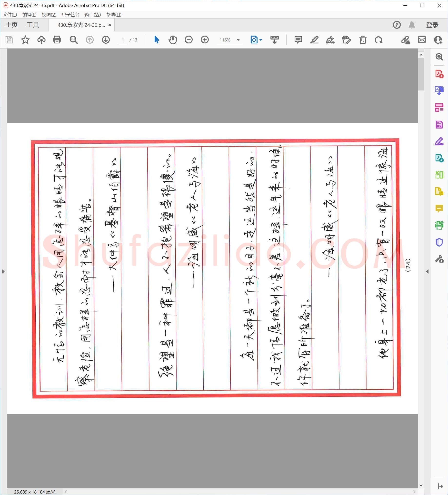This screenshot has width=448, height=495.
Task: Print the document
Action: point(57,40)
